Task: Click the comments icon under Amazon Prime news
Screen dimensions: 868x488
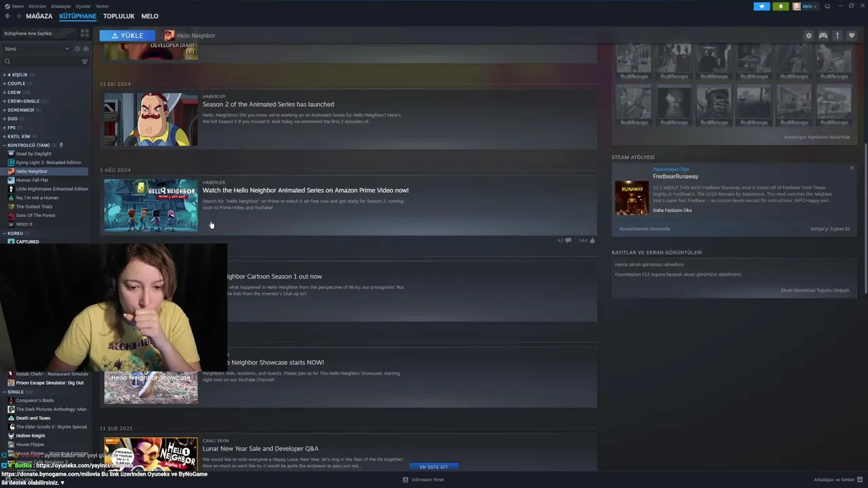Action: point(568,241)
